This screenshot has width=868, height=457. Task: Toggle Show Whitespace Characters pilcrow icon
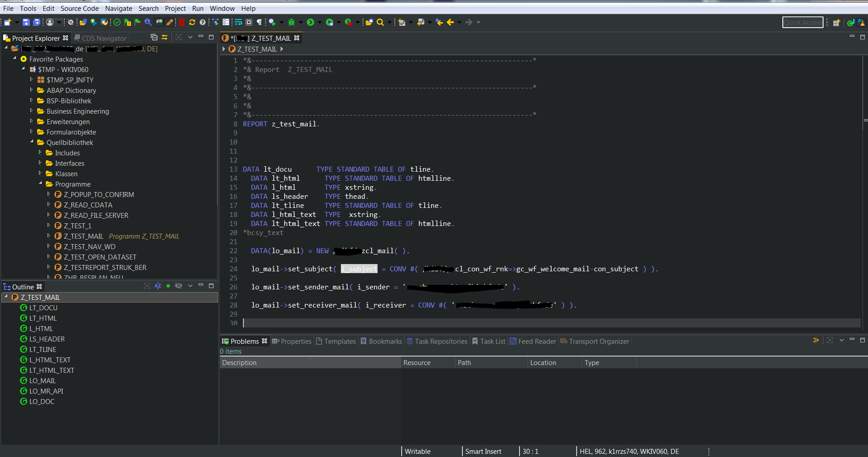click(259, 22)
